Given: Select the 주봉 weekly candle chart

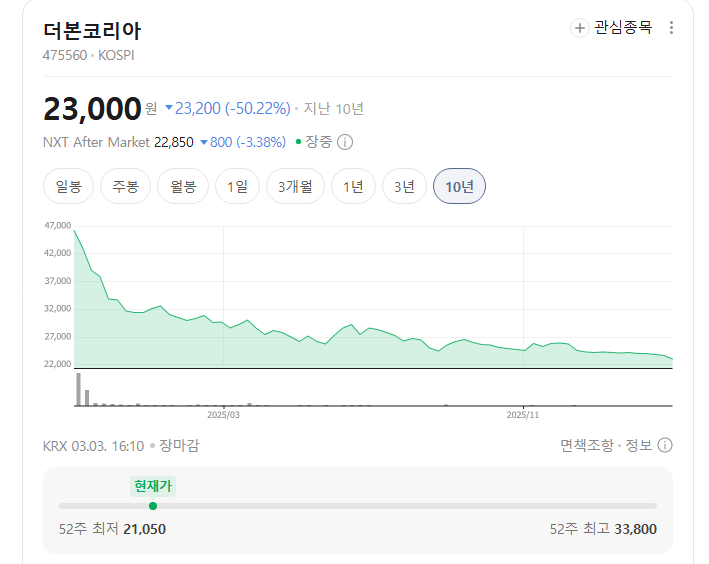Looking at the screenshot, I should pyautogui.click(x=125, y=186).
